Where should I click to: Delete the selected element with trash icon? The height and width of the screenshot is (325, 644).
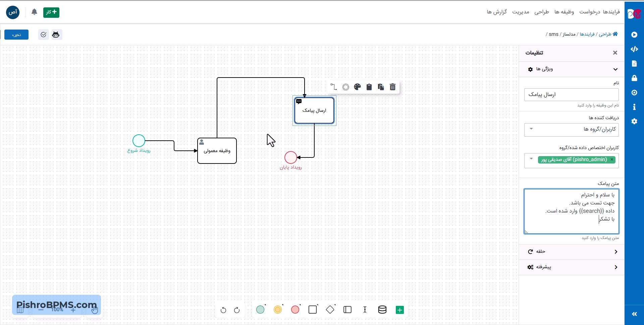pyautogui.click(x=392, y=87)
